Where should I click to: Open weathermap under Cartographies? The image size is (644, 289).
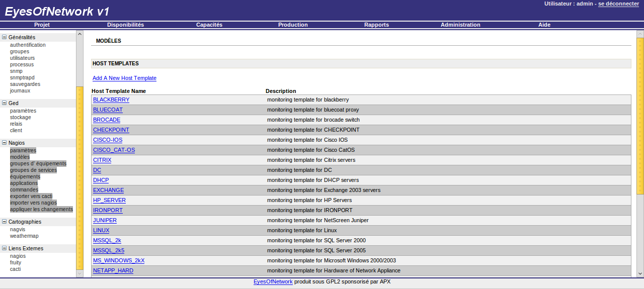click(24, 236)
